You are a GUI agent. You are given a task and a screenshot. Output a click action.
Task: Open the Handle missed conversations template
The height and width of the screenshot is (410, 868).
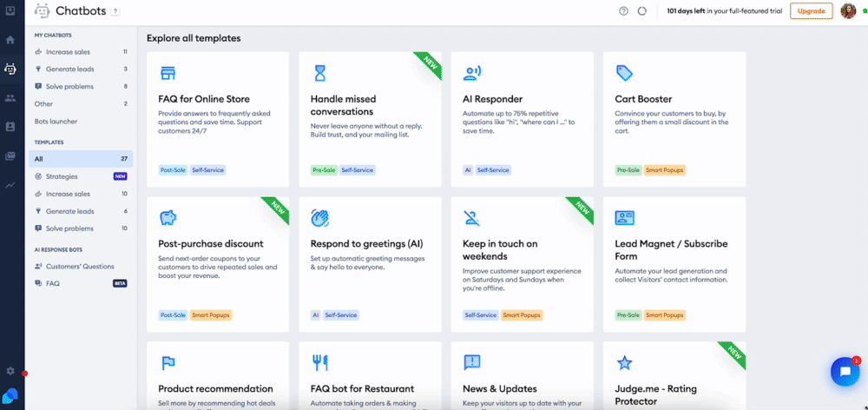click(370, 120)
